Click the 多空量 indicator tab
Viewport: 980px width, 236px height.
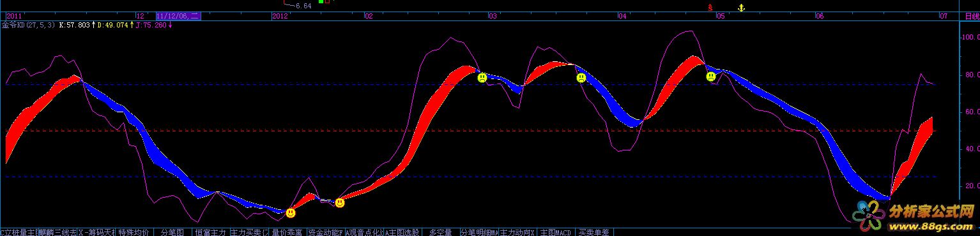(x=440, y=232)
